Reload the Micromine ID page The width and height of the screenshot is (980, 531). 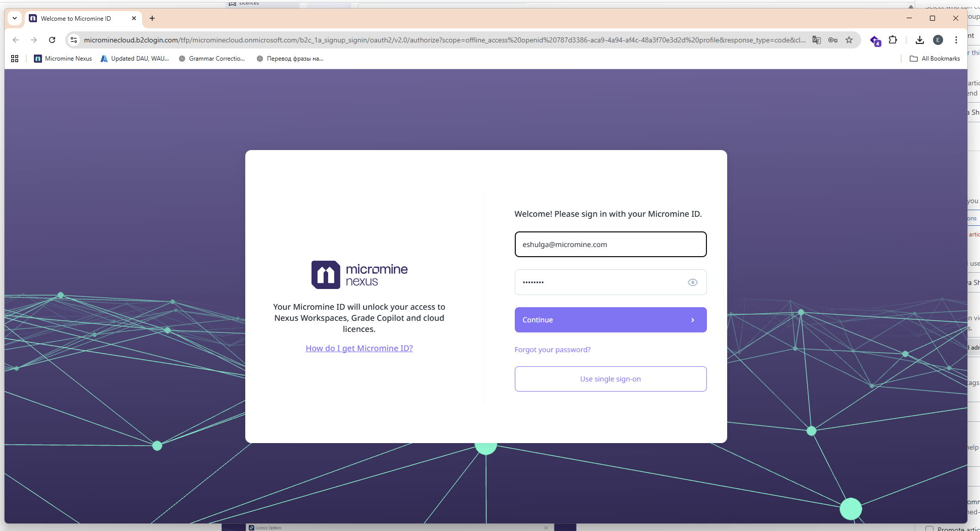pos(52,40)
